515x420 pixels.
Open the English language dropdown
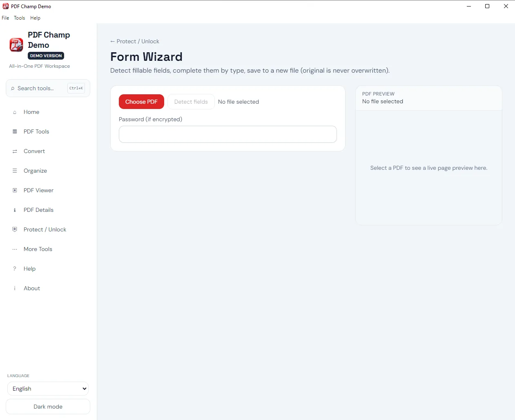pyautogui.click(x=48, y=389)
